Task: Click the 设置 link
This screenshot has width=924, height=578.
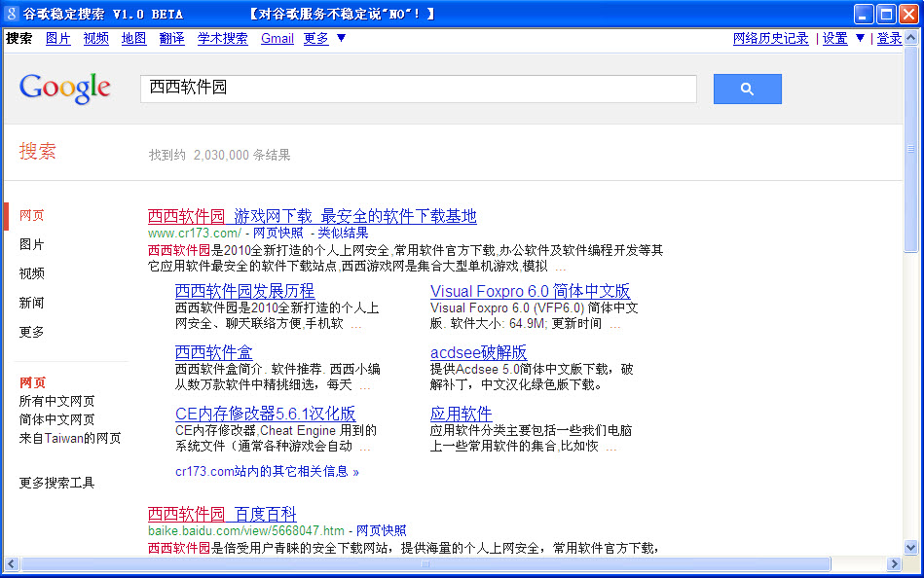Action: (x=835, y=38)
